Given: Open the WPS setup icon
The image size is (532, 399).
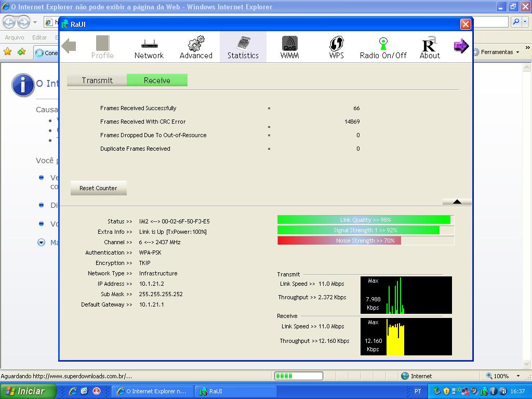Looking at the screenshot, I should (336, 47).
